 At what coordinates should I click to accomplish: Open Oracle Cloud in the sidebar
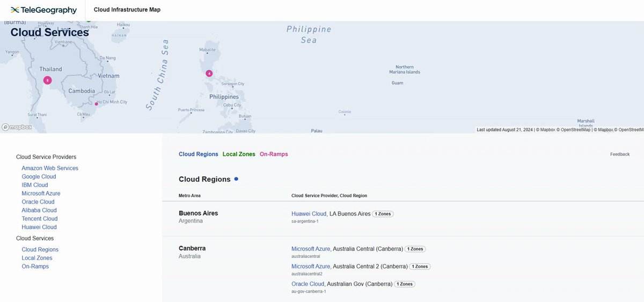click(38, 202)
